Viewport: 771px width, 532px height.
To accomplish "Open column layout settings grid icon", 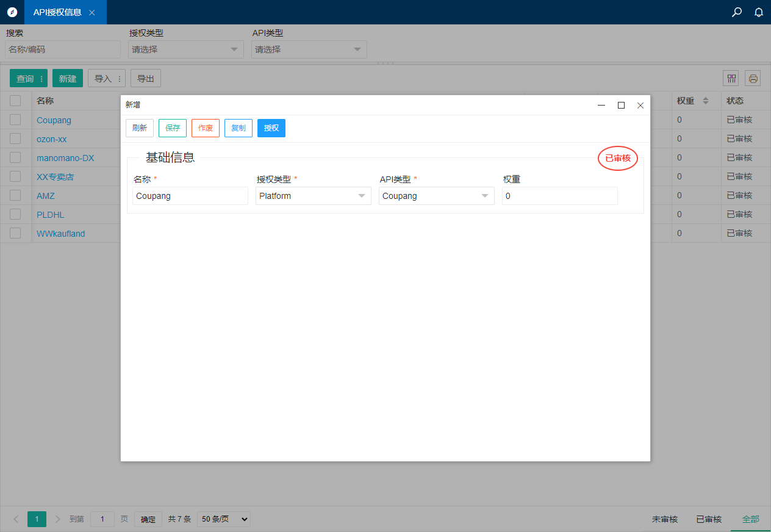I will pos(731,78).
